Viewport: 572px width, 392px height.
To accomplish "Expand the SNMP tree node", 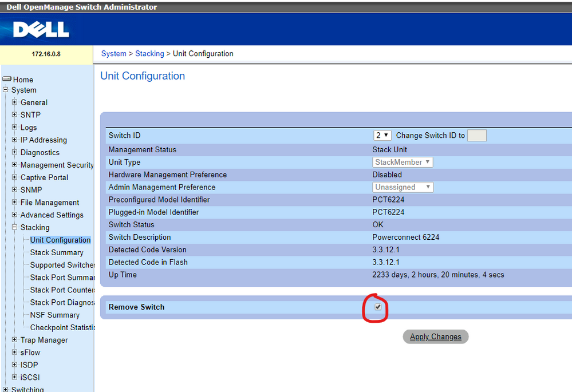I will click(x=14, y=189).
